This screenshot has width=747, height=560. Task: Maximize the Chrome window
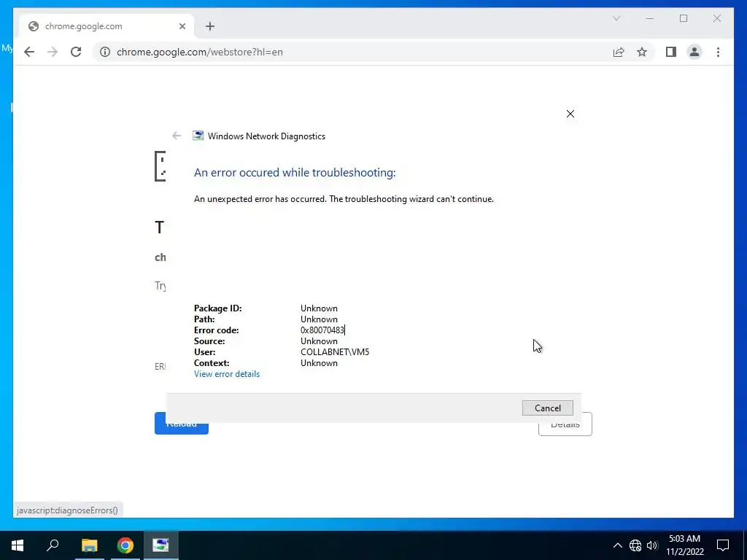684,18
